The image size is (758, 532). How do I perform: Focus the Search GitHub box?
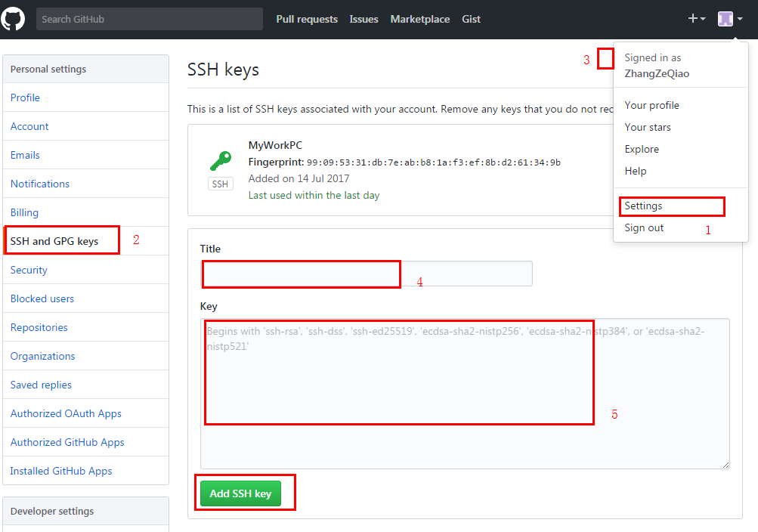(150, 20)
